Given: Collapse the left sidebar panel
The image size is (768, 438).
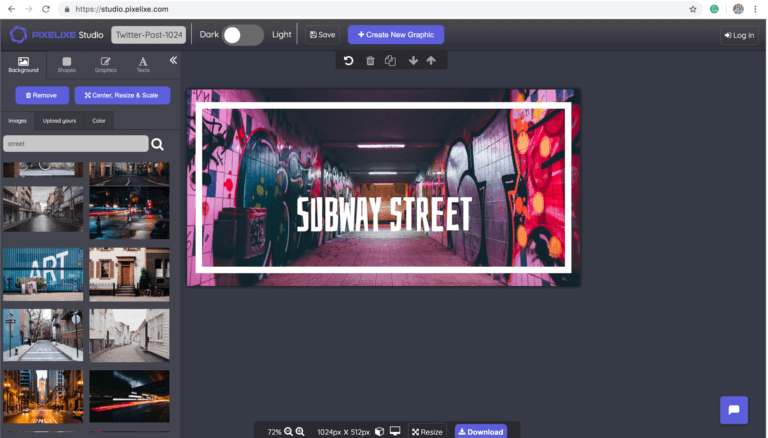Looking at the screenshot, I should (173, 61).
